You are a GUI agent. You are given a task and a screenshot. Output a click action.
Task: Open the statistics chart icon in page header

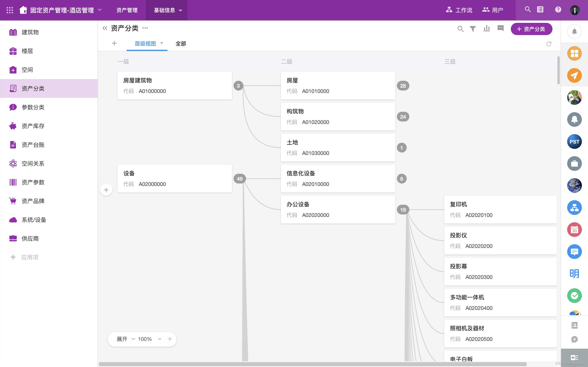(x=487, y=29)
